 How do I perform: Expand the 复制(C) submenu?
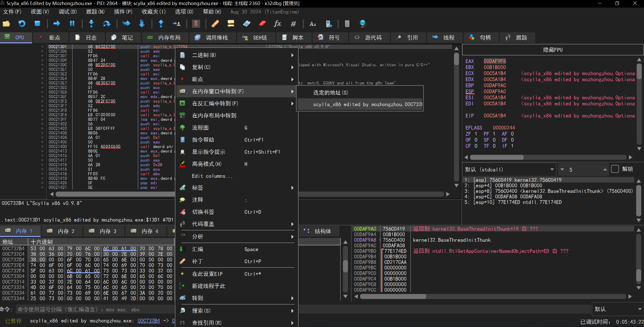(x=237, y=67)
